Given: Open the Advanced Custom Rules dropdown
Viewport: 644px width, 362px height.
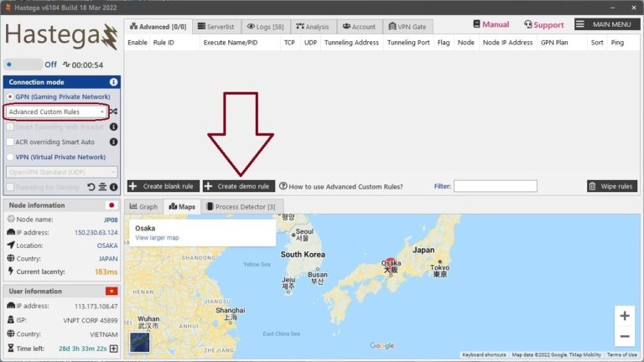Looking at the screenshot, I should [x=56, y=111].
